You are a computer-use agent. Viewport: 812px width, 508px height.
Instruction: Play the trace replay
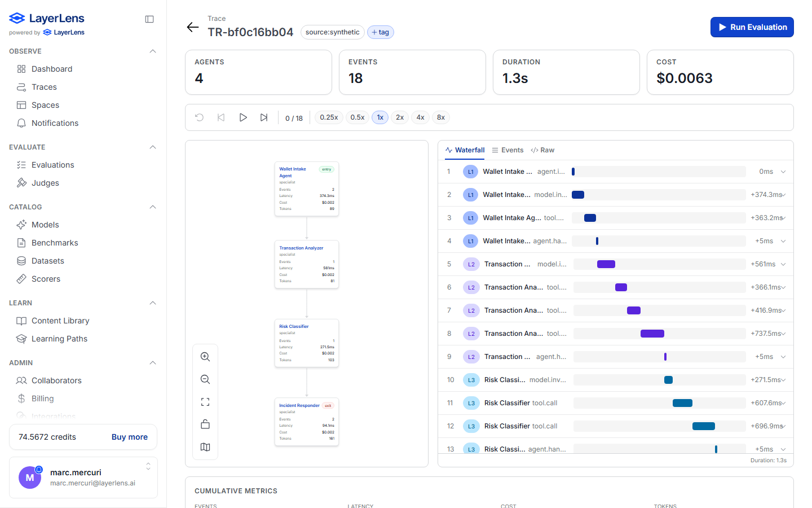(x=243, y=117)
